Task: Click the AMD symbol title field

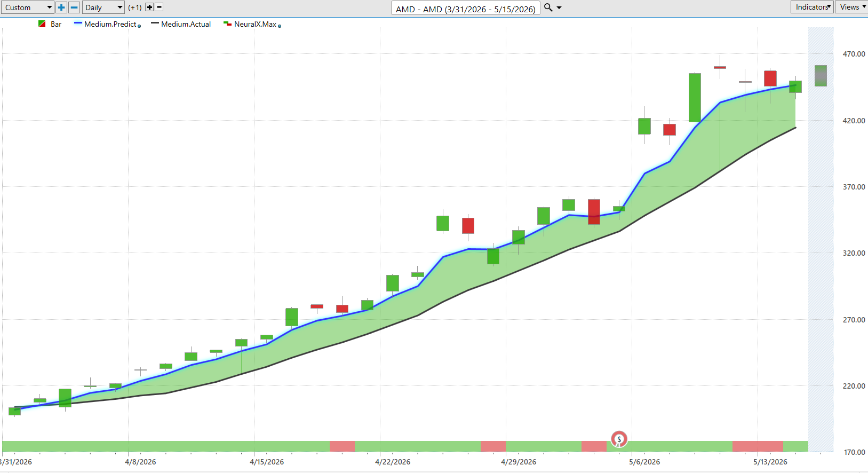Action: tap(466, 9)
